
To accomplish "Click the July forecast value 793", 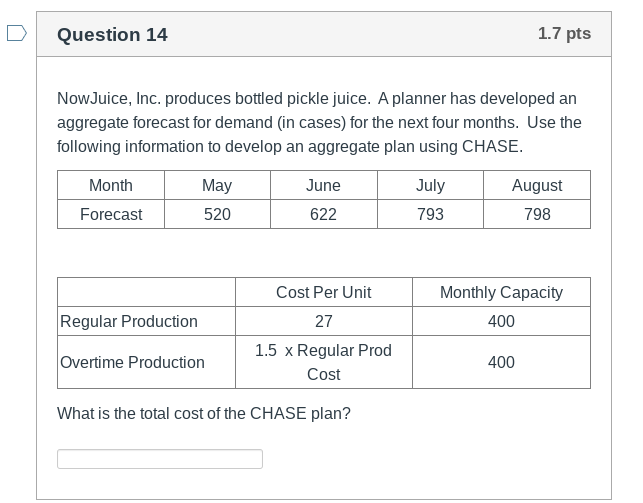I will (430, 214).
